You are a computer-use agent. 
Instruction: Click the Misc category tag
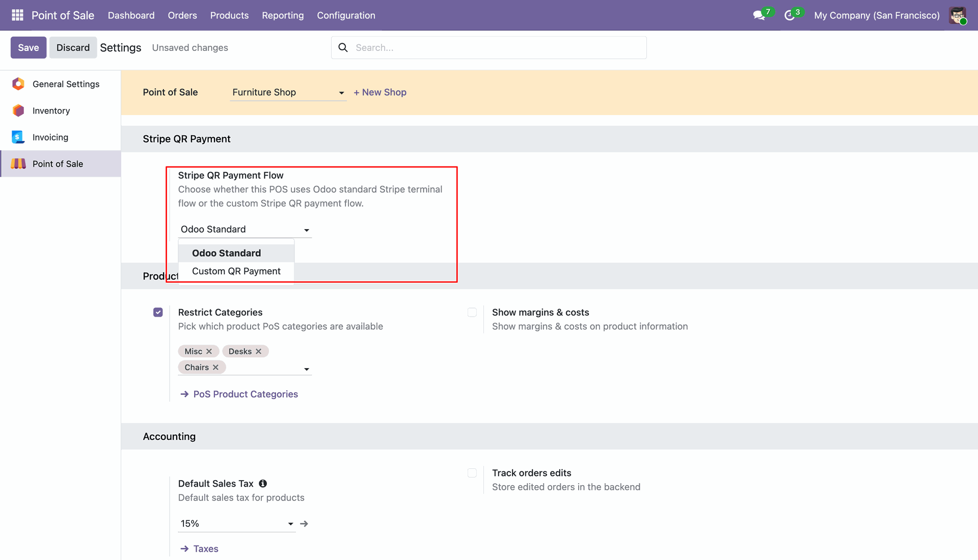tap(194, 351)
